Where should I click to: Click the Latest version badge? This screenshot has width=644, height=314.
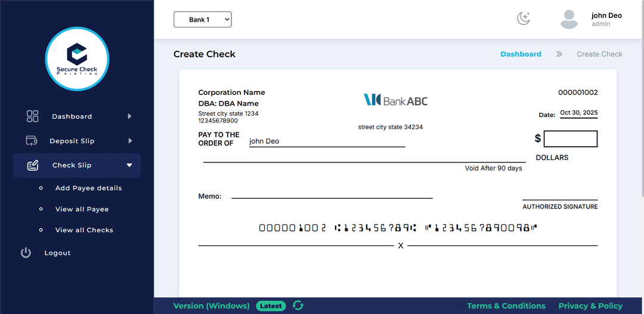click(271, 306)
